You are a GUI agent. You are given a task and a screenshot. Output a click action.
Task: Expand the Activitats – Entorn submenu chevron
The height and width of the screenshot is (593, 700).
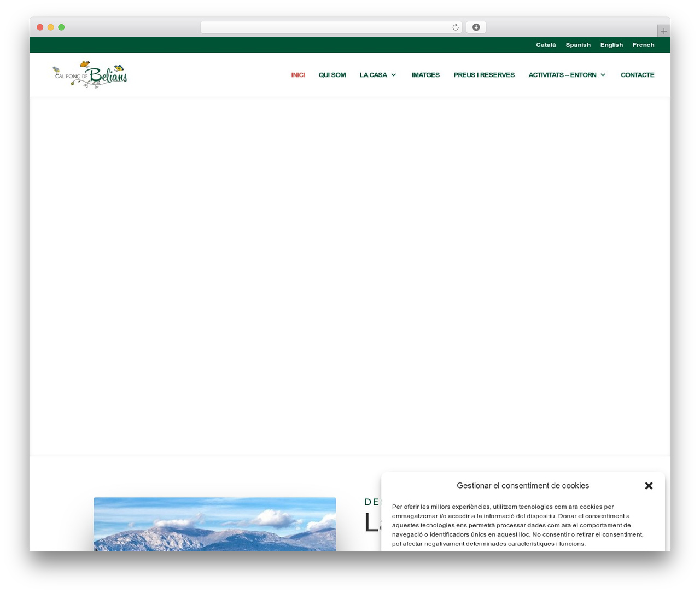pos(603,75)
